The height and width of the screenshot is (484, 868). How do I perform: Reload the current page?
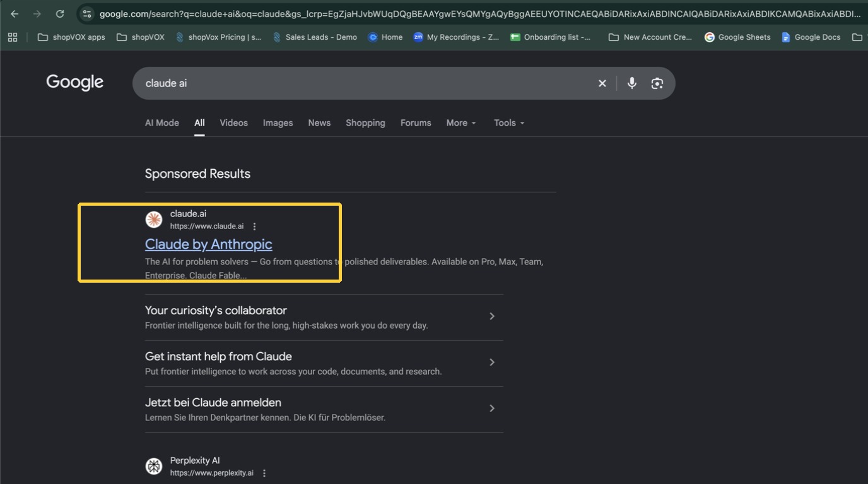point(60,14)
